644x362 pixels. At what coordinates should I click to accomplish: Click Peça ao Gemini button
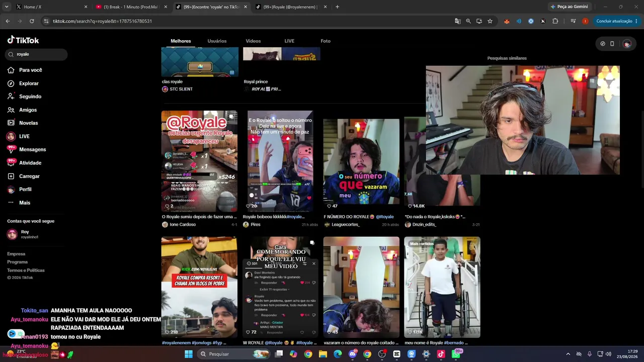569,7
